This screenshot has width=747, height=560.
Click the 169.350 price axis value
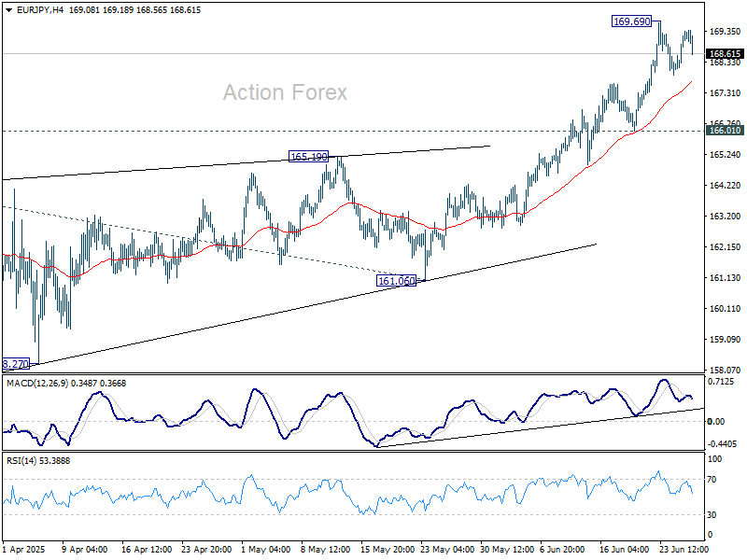pyautogui.click(x=726, y=32)
